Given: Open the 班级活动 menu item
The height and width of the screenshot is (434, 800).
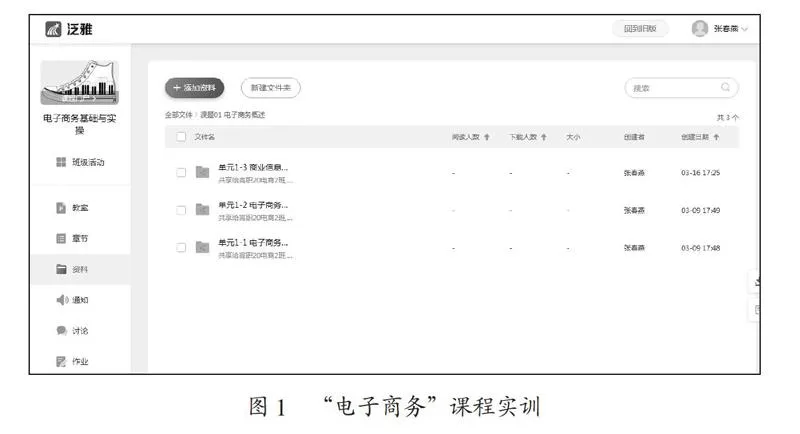Looking at the screenshot, I should (x=88, y=162).
